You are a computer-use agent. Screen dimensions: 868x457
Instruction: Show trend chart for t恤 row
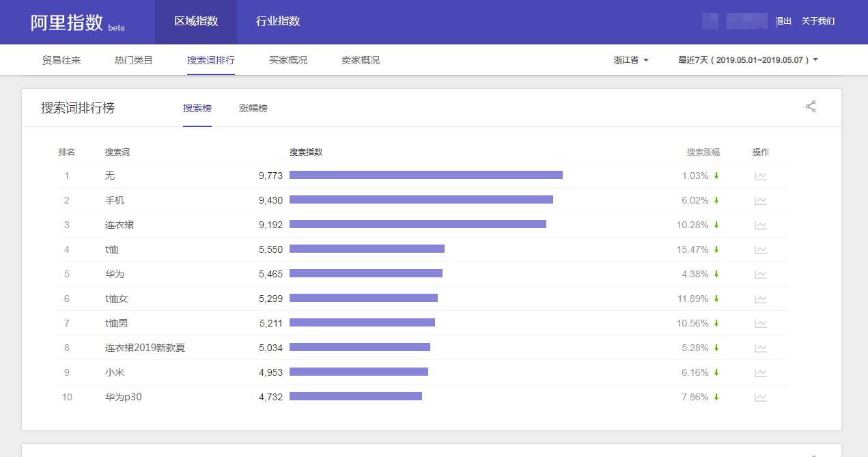click(x=760, y=250)
